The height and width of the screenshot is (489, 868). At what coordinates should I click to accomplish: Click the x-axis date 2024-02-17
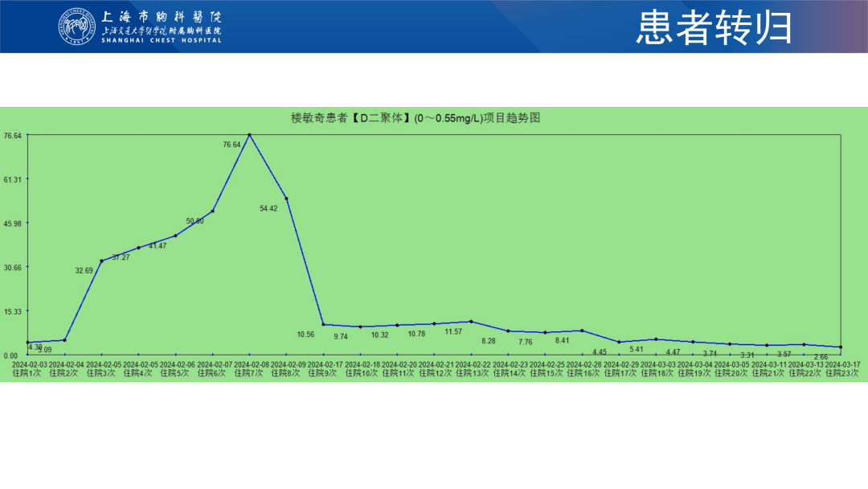325,365
